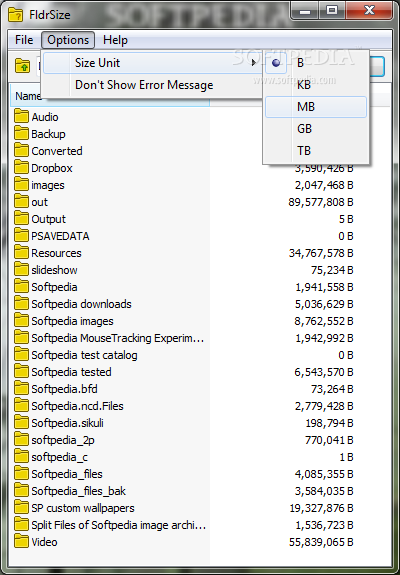Select the Softpedia.ncd.Files folder name
400x575 pixels.
pyautogui.click(x=77, y=406)
